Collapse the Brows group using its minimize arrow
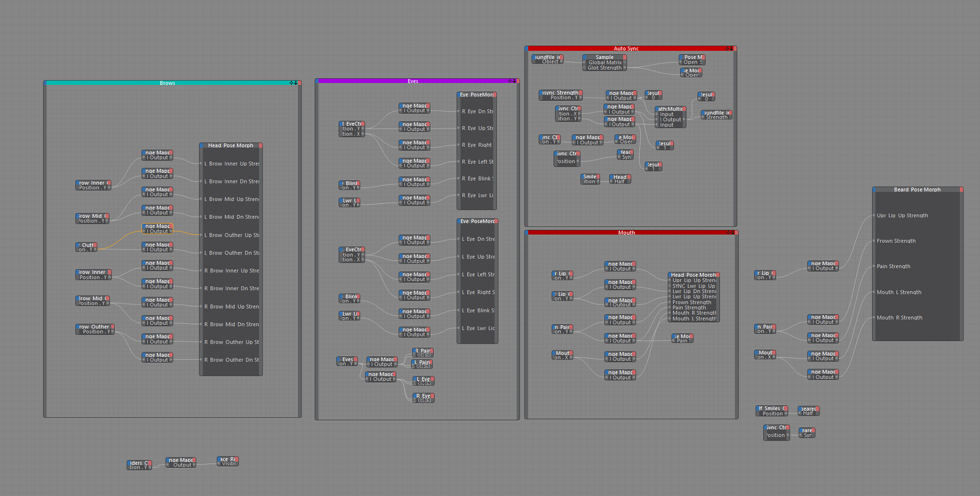This screenshot has width=980, height=496. pos(296,82)
